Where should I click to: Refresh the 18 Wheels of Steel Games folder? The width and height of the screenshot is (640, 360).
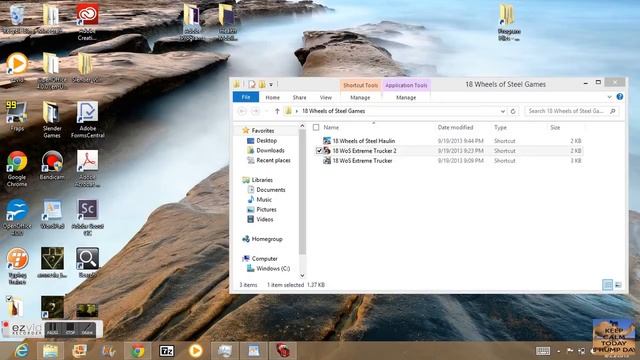(513, 111)
